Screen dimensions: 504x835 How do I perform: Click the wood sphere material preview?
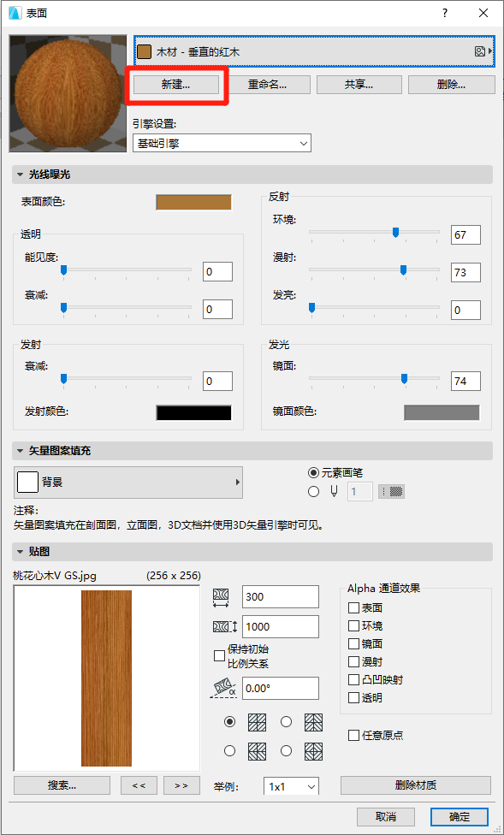(68, 94)
